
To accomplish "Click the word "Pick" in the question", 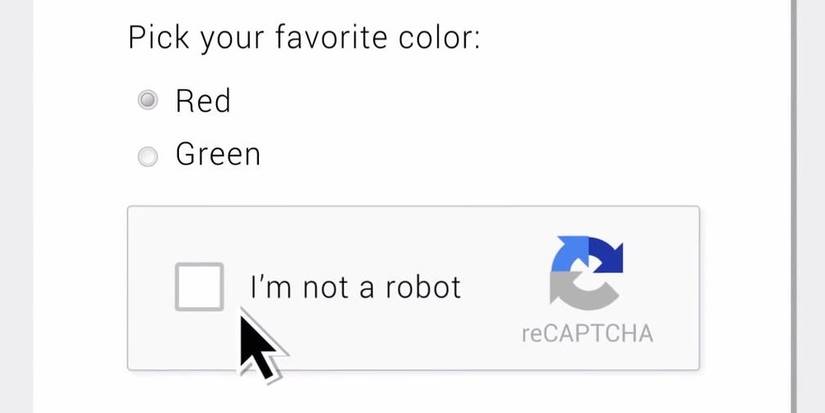I will 157,39.
